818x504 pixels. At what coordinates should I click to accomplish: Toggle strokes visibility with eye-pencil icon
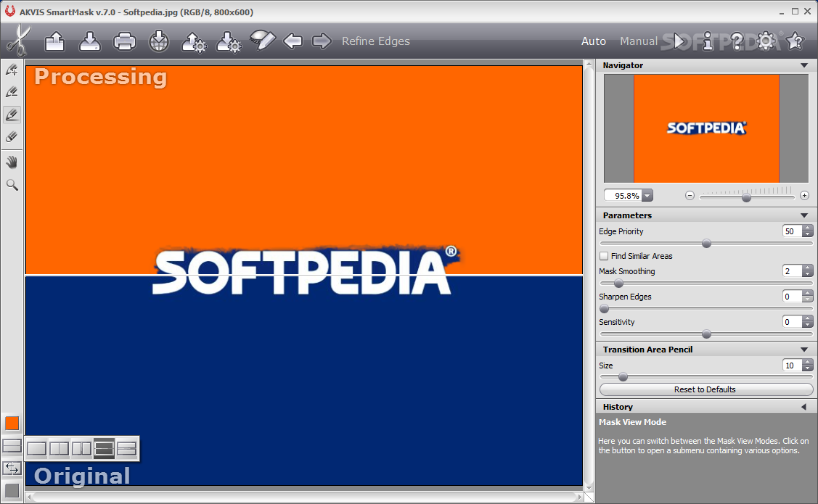pyautogui.click(x=263, y=40)
